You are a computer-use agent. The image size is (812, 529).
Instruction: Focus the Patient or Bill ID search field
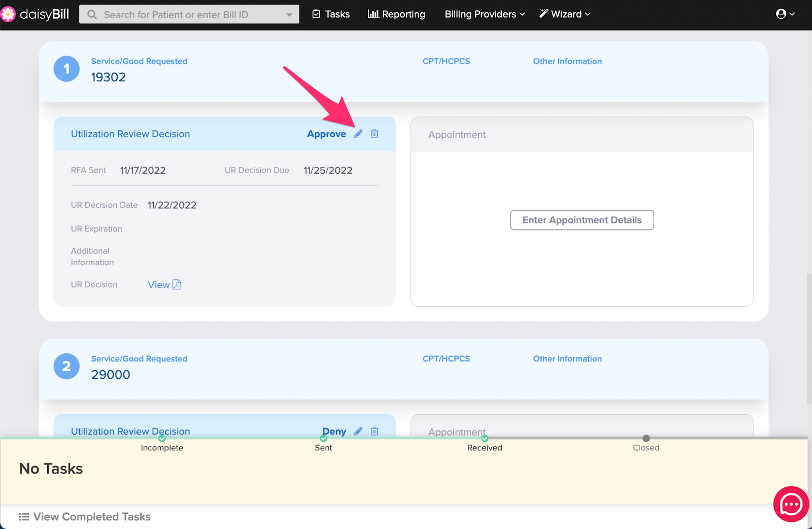point(189,15)
